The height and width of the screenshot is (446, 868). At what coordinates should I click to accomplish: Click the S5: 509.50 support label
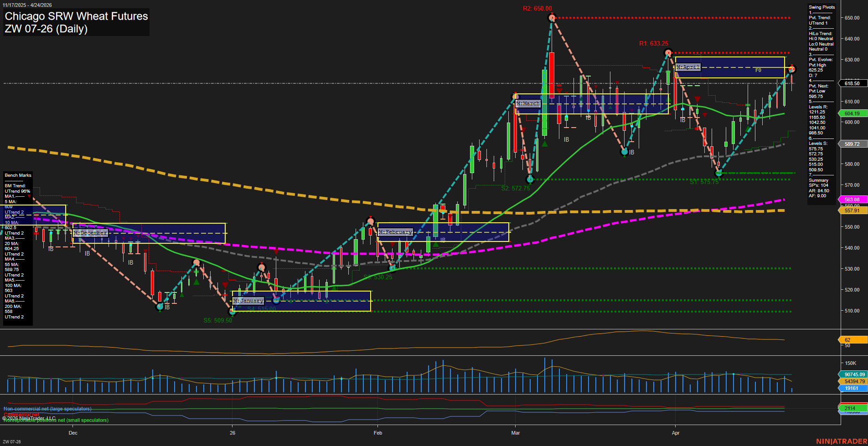pyautogui.click(x=217, y=320)
